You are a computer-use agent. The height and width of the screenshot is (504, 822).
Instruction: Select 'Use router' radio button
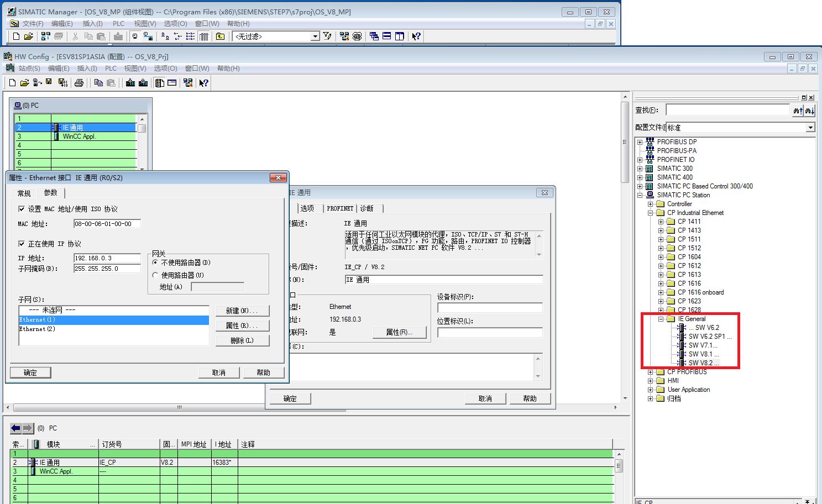(155, 275)
